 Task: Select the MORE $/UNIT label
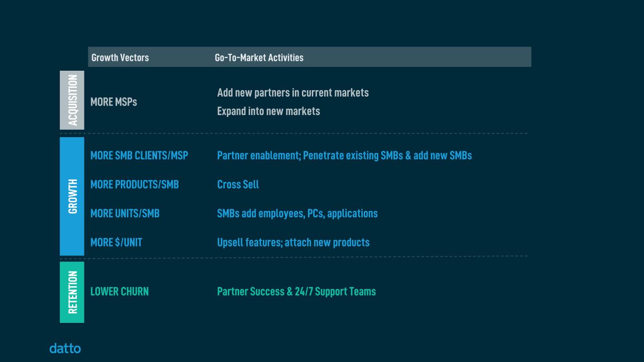click(x=116, y=242)
